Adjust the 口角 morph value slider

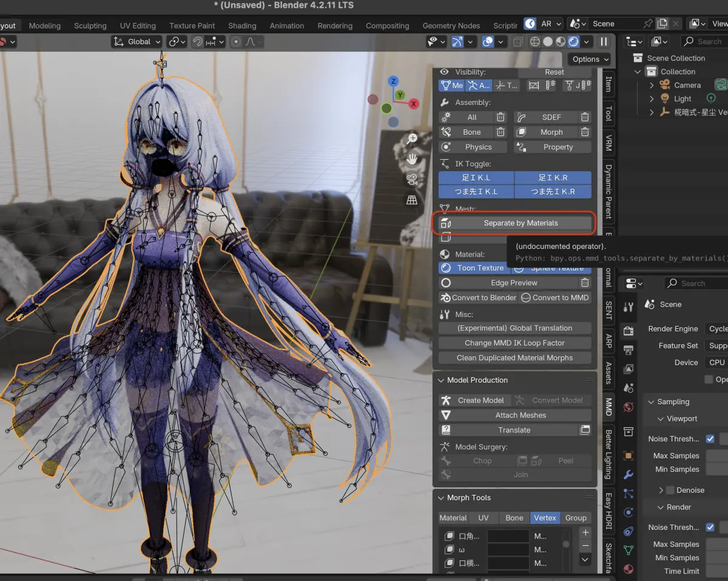508,536
